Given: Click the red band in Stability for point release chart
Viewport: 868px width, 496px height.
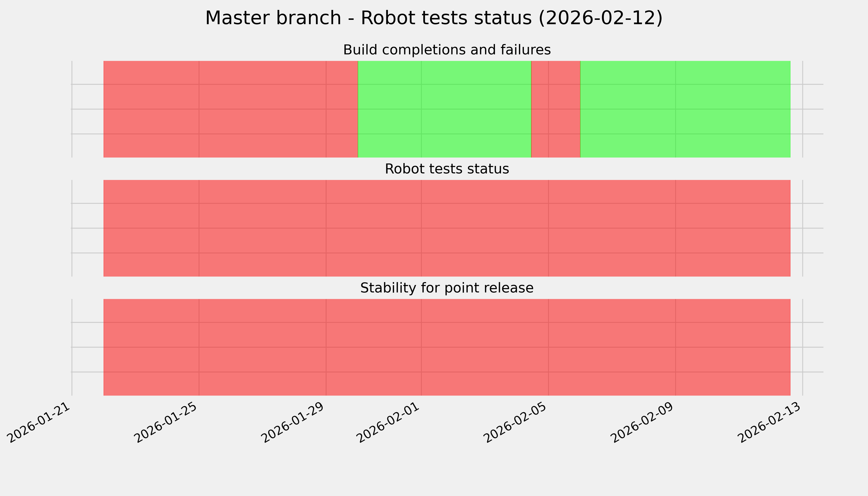Looking at the screenshot, I should pyautogui.click(x=447, y=347).
